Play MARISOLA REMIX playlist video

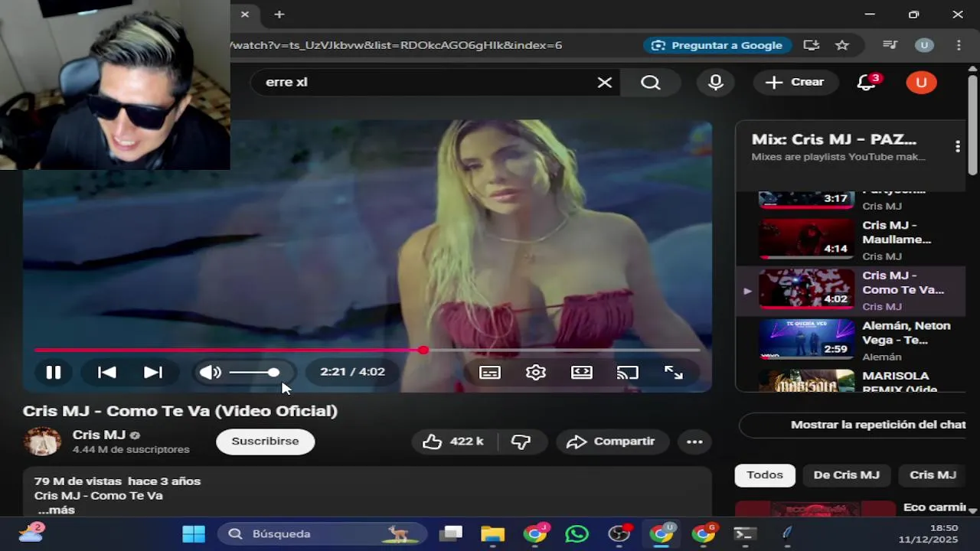point(851,381)
